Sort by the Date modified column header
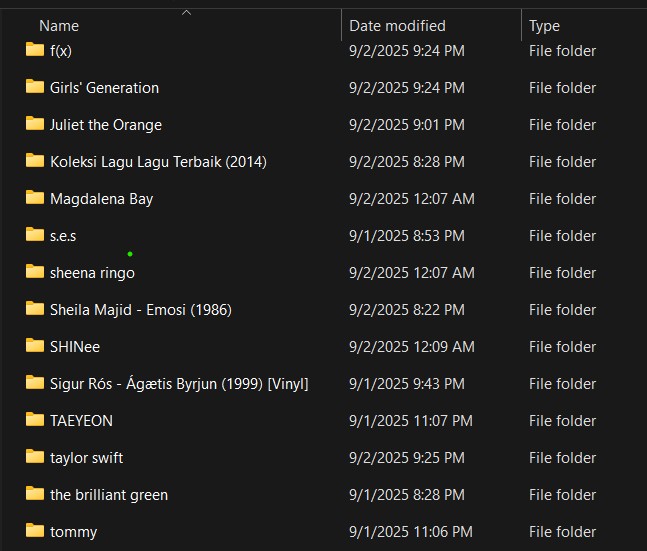 point(397,26)
